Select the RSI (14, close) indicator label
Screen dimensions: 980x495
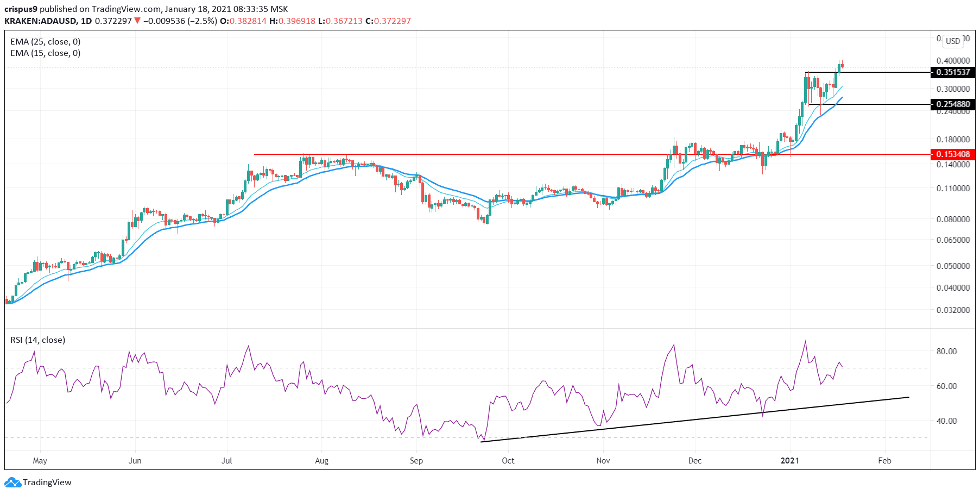click(38, 340)
